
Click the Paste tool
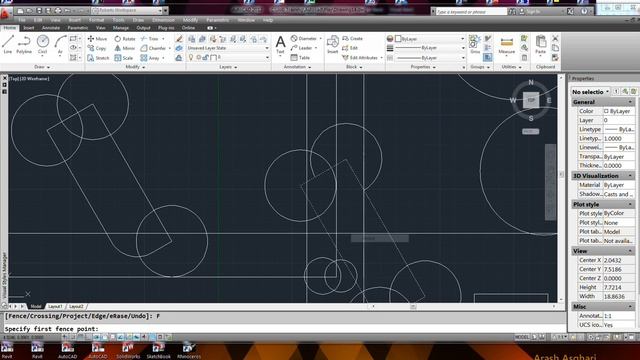coord(541,45)
